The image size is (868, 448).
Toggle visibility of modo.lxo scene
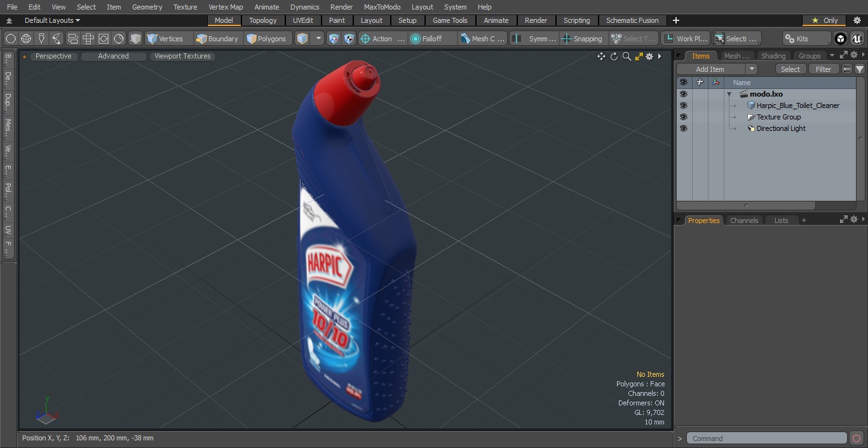(683, 94)
